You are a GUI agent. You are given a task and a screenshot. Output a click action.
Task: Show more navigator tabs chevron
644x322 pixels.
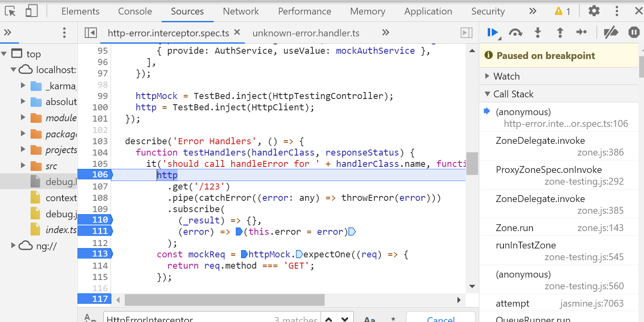coord(7,32)
